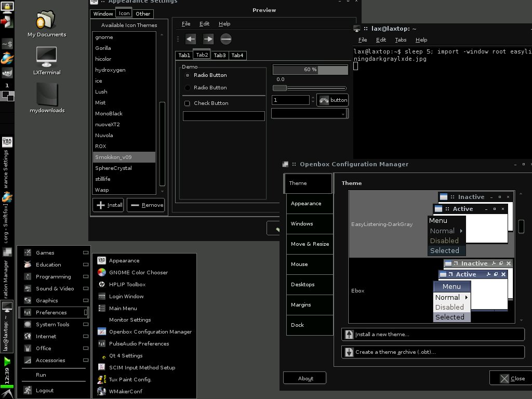Click the forward arrow in Preview toolbar

(208, 39)
